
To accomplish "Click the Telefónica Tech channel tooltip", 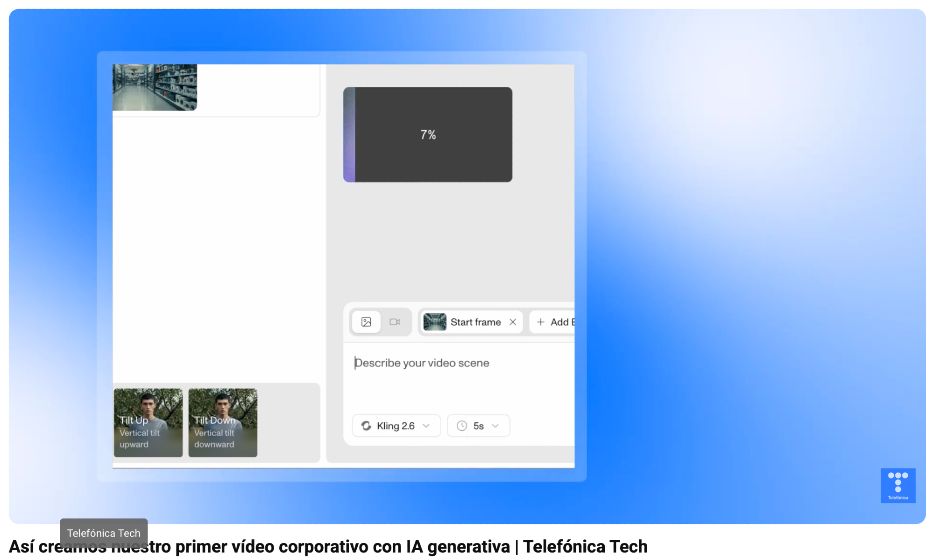I will pos(104,533).
